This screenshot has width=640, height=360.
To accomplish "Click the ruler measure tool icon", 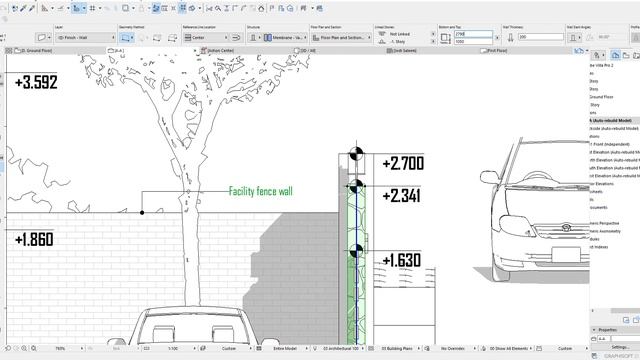I will [44, 8].
